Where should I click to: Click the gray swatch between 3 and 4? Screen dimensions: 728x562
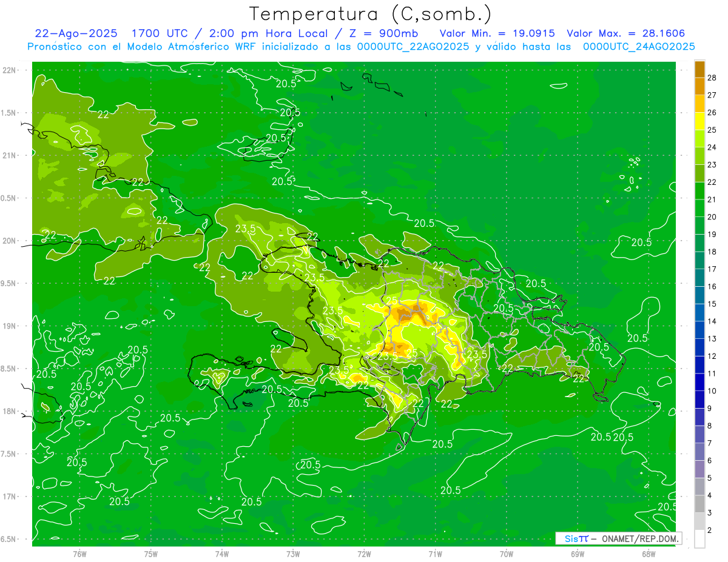[x=699, y=504]
